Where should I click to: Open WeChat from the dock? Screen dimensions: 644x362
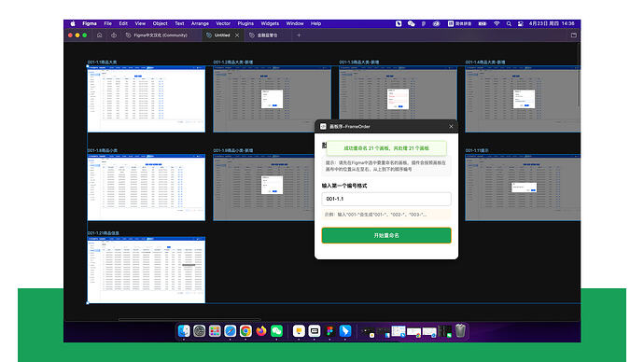coord(276,331)
